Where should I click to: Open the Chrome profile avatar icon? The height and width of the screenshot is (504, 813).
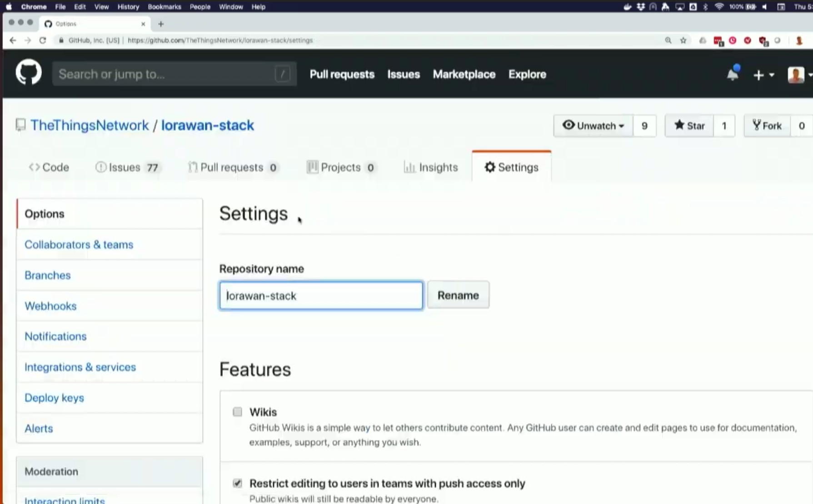pos(799,40)
